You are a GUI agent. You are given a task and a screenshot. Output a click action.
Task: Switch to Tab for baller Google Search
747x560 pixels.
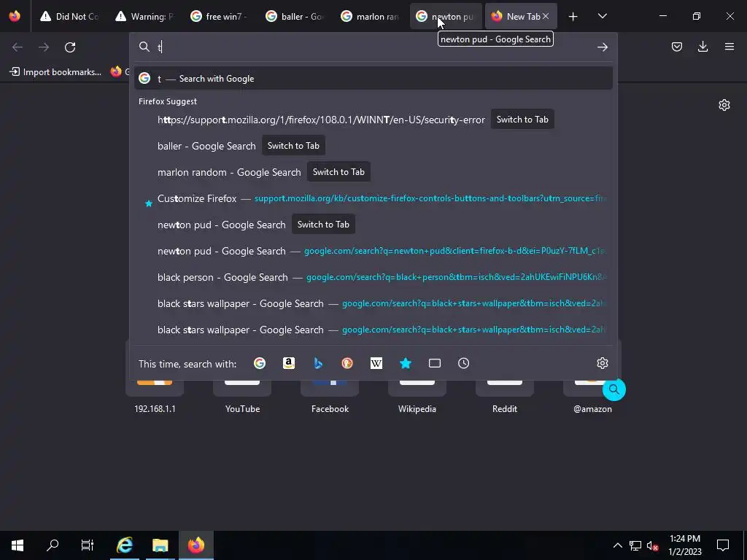(x=293, y=146)
